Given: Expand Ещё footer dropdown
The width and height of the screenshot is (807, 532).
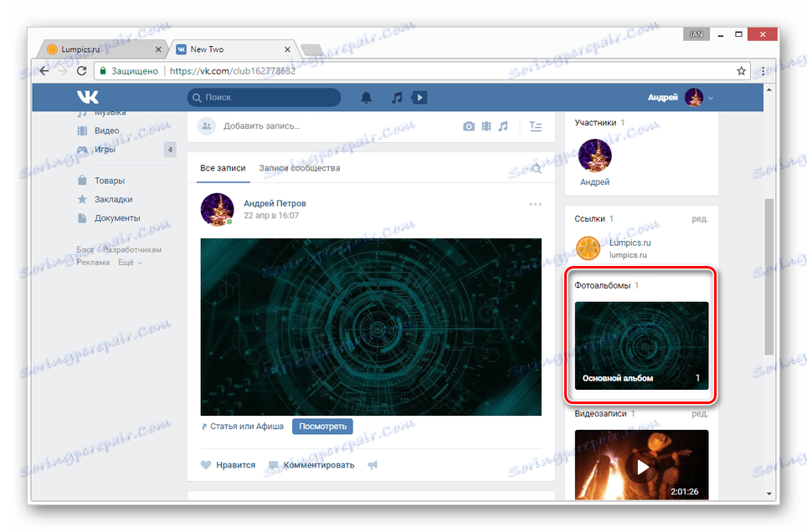Looking at the screenshot, I should [131, 263].
